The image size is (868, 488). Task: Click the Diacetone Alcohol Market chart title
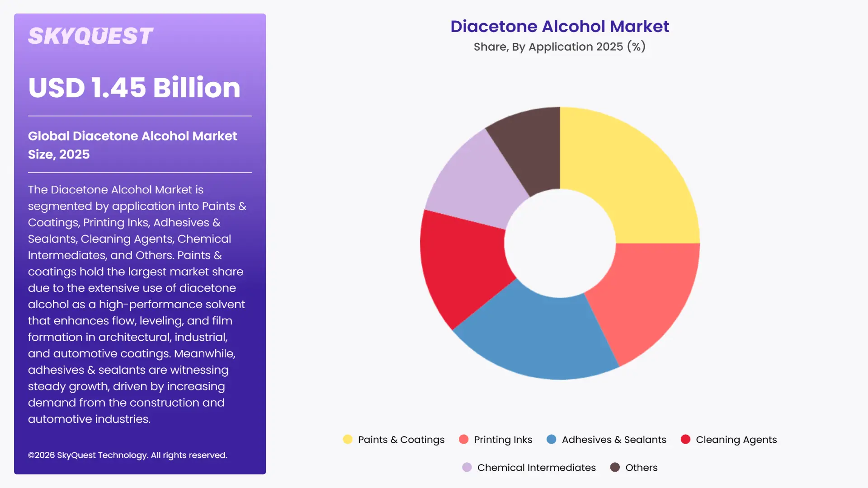[560, 26]
